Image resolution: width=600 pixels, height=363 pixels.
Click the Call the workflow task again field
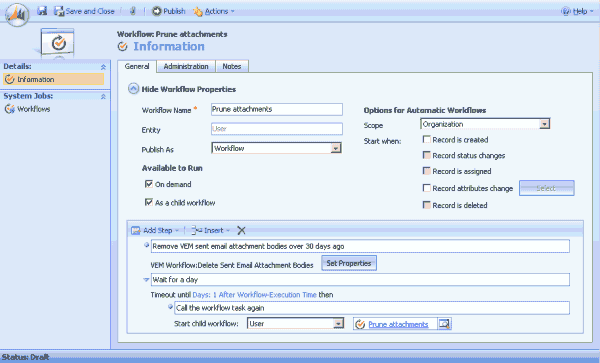[x=372, y=308]
